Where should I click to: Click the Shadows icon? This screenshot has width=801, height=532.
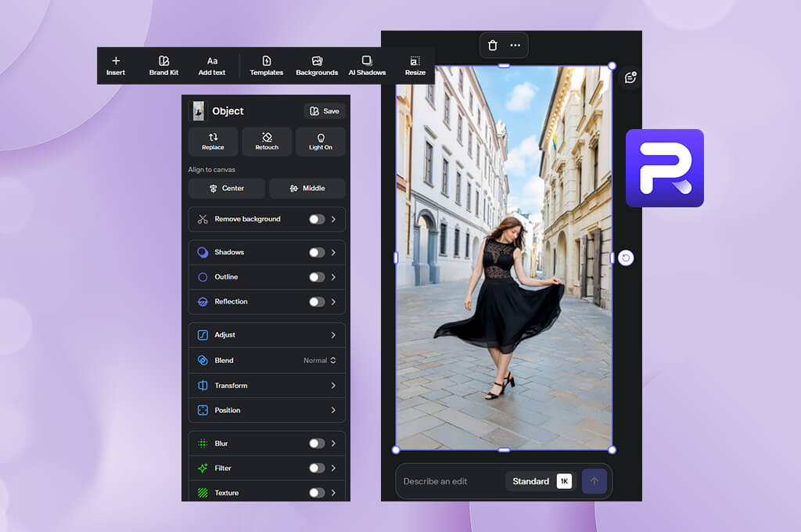[203, 253]
